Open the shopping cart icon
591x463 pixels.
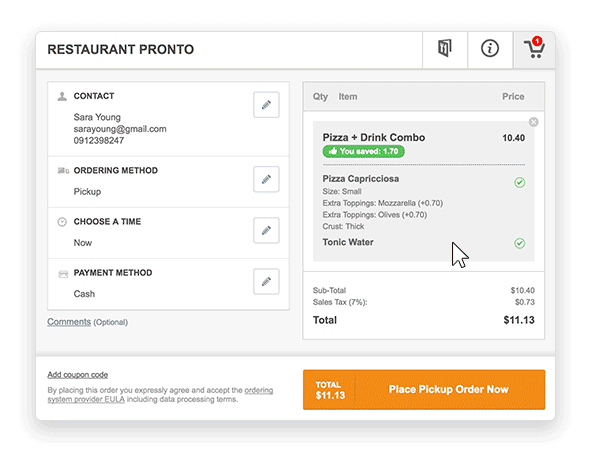pos(534,49)
